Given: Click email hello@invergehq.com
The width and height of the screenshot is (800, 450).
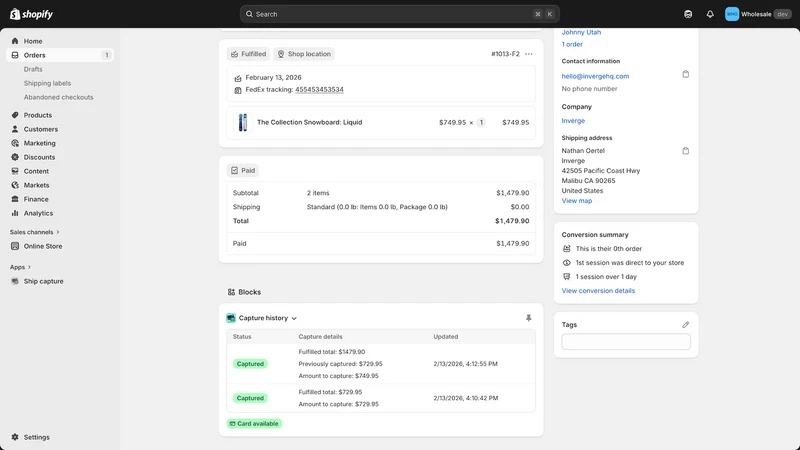Looking at the screenshot, I should [x=595, y=76].
